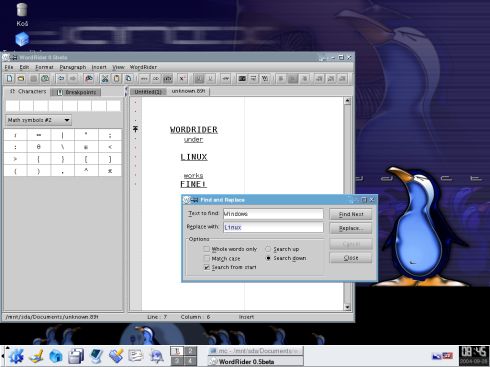Click the Cut scissors icon
The image size is (490, 367).
point(105,79)
